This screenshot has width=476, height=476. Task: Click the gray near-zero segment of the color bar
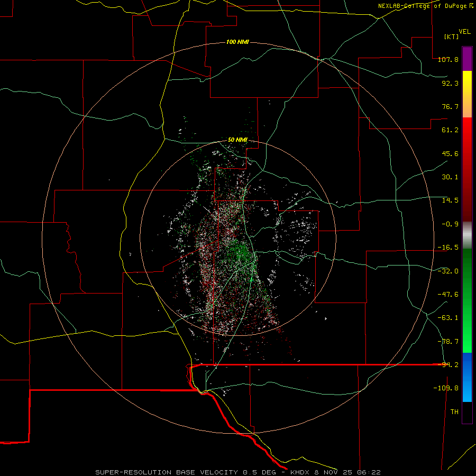click(x=467, y=235)
